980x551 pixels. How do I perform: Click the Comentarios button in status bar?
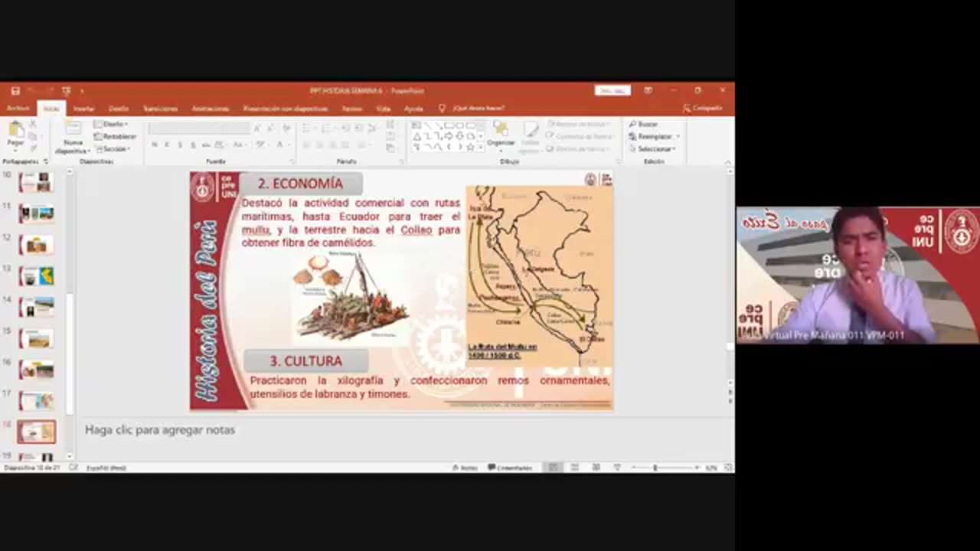point(510,468)
